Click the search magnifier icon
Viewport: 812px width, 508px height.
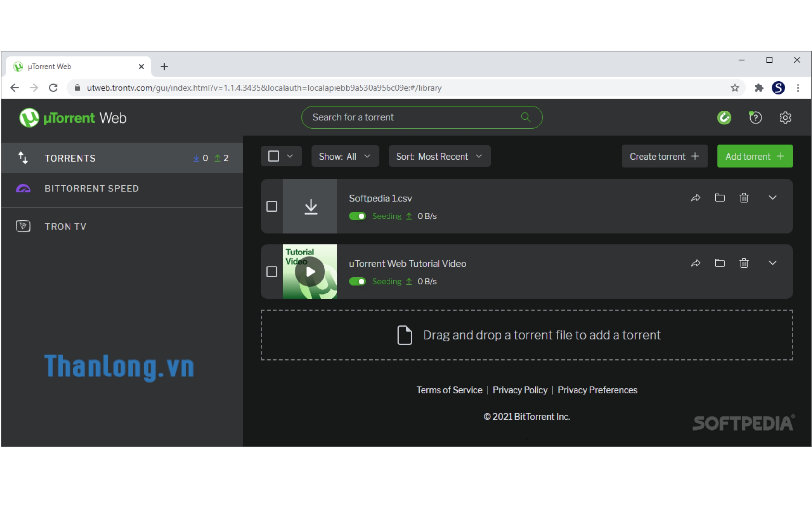point(525,117)
